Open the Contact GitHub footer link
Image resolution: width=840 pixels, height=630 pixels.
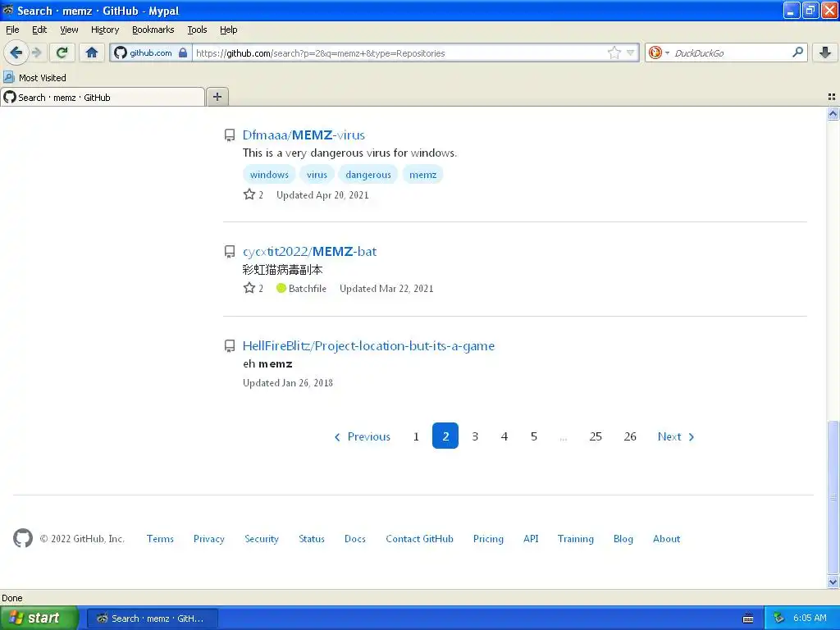click(x=419, y=539)
